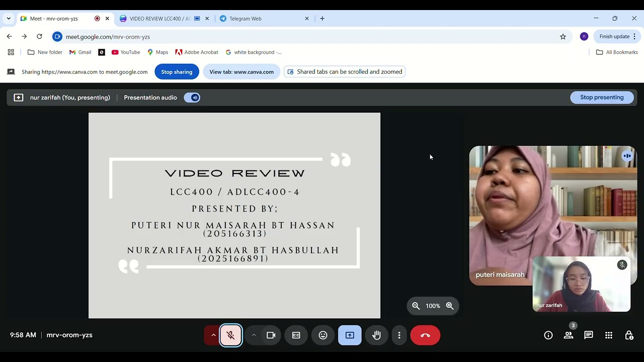
Task: Raise your hand
Action: [x=376, y=335]
